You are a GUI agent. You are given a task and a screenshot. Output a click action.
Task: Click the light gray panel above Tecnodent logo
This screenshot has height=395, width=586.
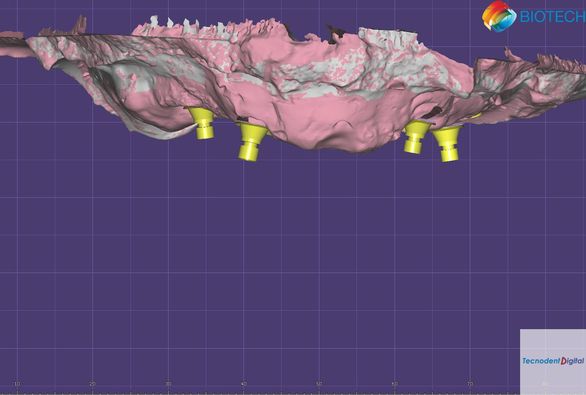pos(553,342)
